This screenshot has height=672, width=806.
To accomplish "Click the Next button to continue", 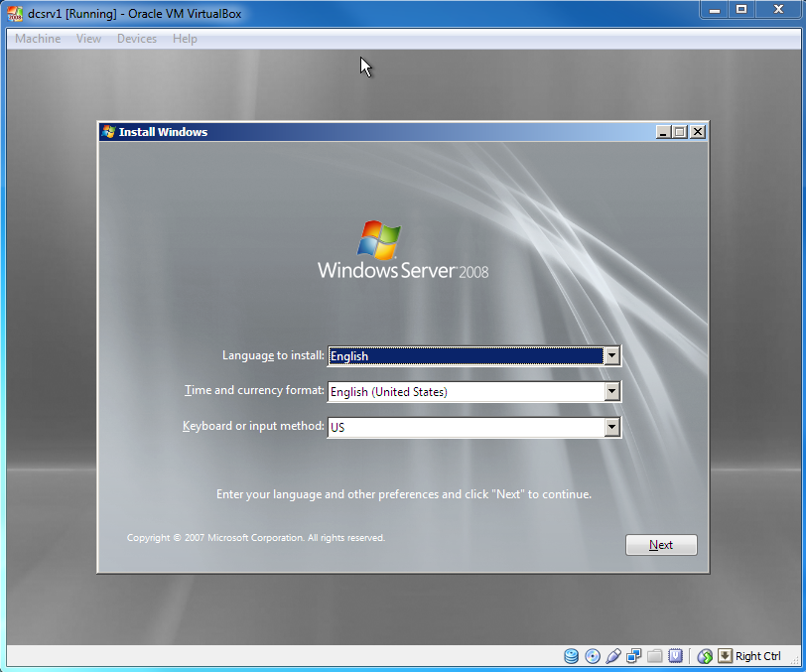I will (660, 544).
